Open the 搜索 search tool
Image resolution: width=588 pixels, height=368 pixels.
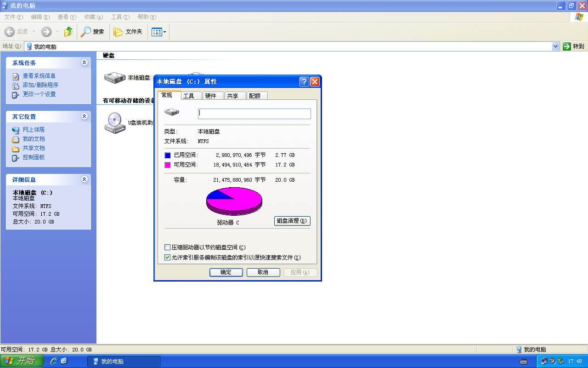pyautogui.click(x=92, y=32)
